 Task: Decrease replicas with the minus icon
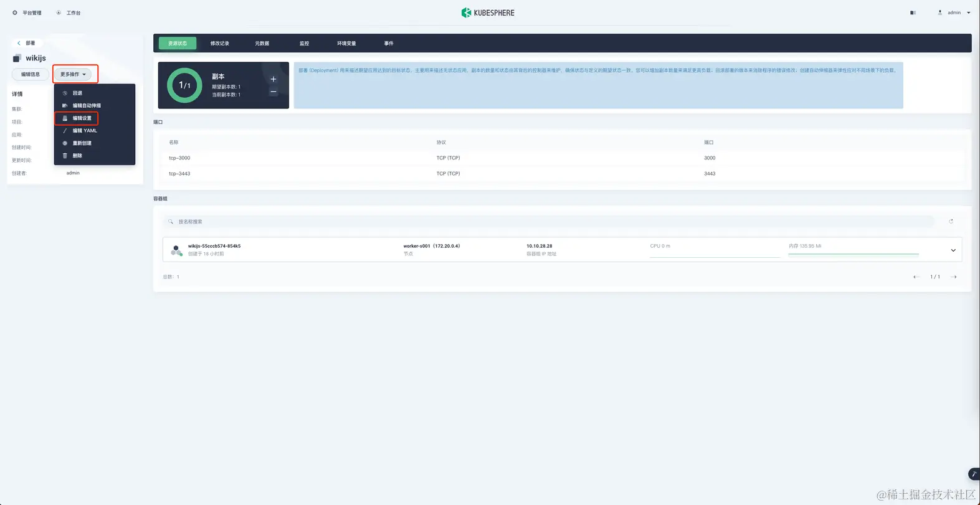coord(273,92)
